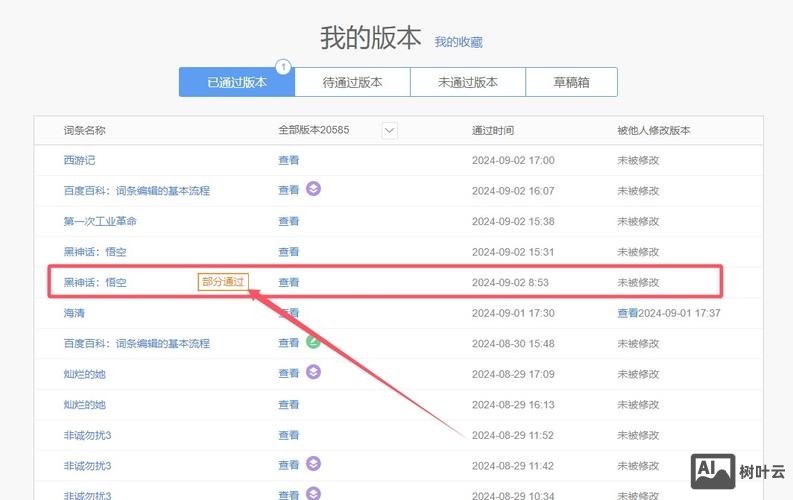The height and width of the screenshot is (500, 793).
Task: Click the purple layers icon in the 2024-09-02 16:07 row
Action: point(314,189)
